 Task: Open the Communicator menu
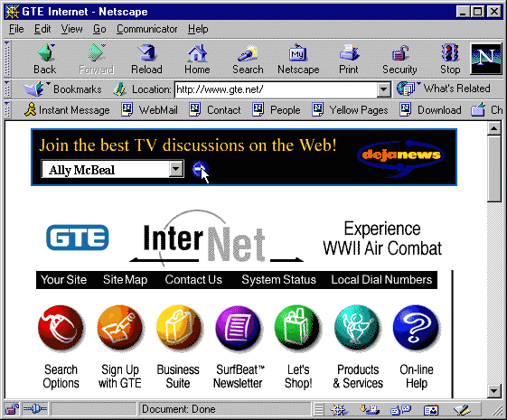(x=146, y=29)
